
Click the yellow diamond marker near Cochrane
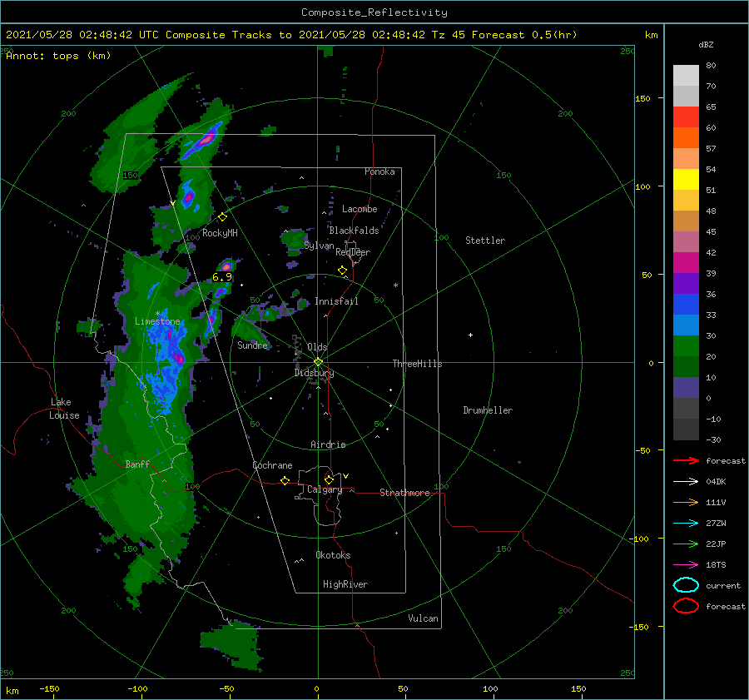pyautogui.click(x=285, y=481)
